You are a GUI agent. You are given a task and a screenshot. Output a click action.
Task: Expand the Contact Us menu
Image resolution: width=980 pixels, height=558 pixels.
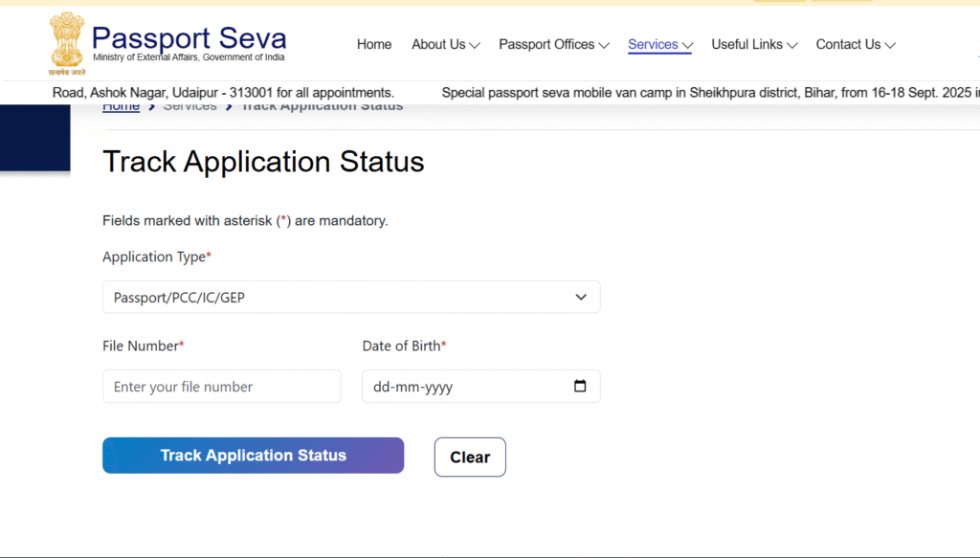pyautogui.click(x=855, y=45)
